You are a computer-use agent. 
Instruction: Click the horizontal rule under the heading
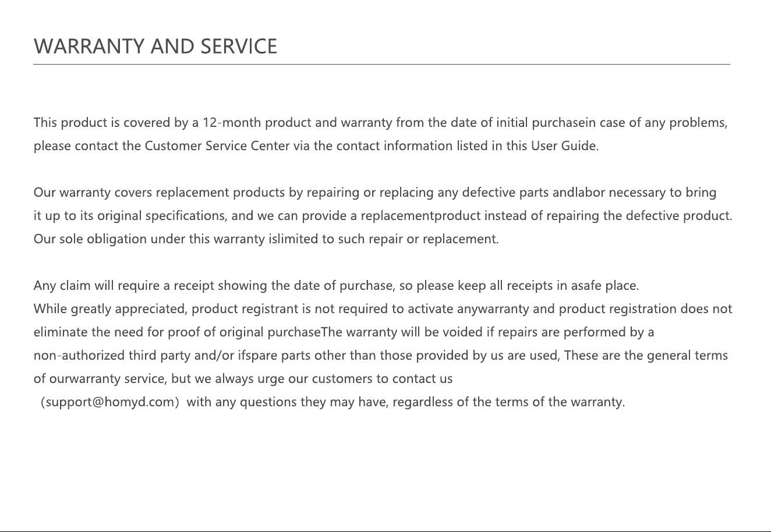[x=381, y=65]
